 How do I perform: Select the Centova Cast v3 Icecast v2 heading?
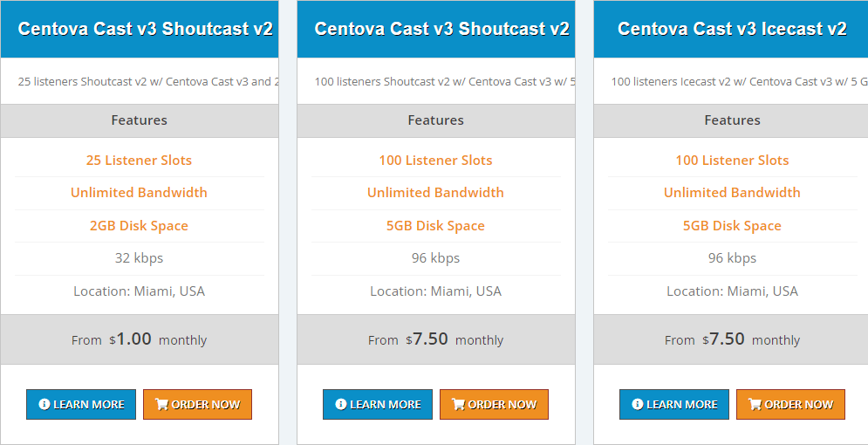[732, 29]
